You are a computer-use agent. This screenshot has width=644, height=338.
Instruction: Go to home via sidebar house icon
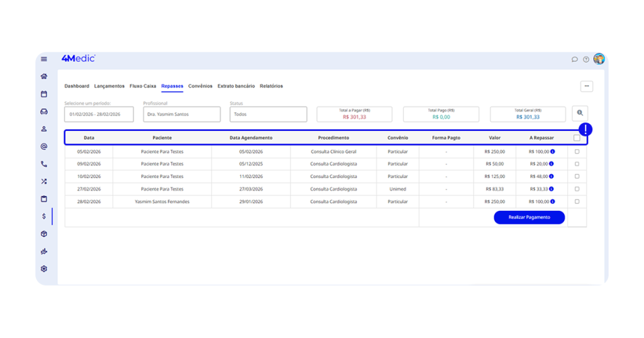(44, 76)
